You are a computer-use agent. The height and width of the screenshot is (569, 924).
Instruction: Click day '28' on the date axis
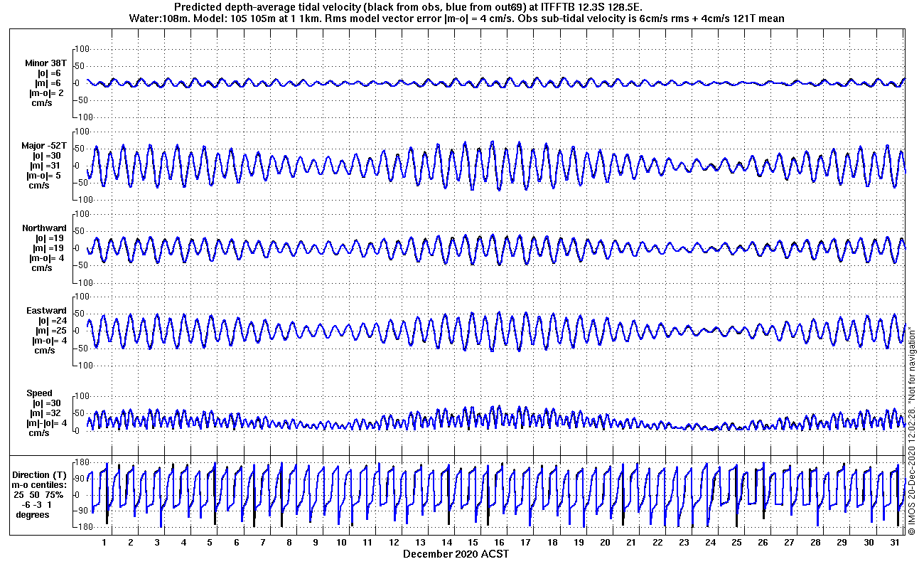pyautogui.click(x=816, y=543)
